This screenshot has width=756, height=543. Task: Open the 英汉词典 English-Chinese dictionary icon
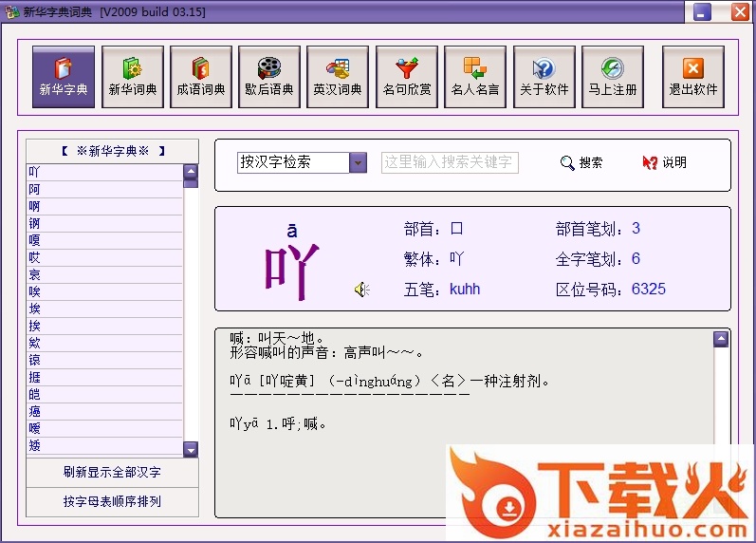(338, 77)
